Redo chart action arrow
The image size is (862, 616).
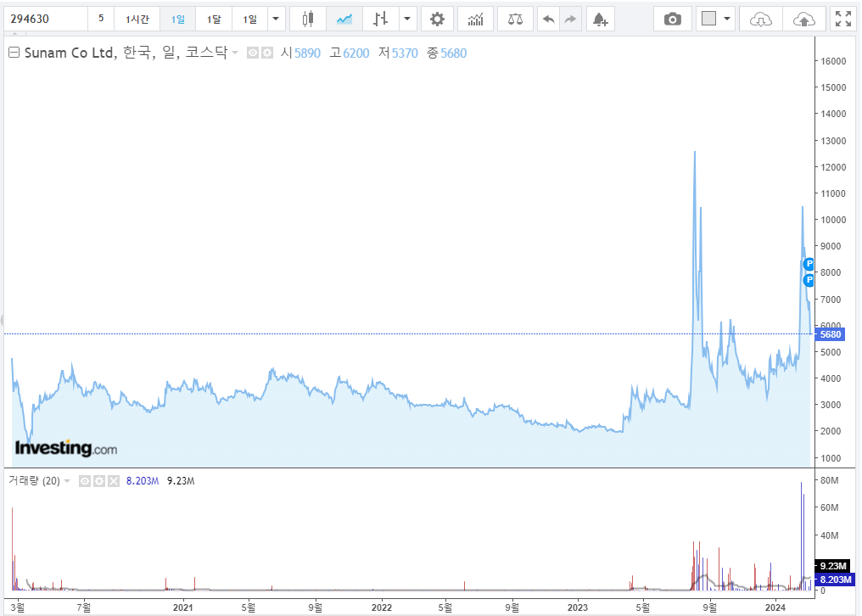(571, 20)
